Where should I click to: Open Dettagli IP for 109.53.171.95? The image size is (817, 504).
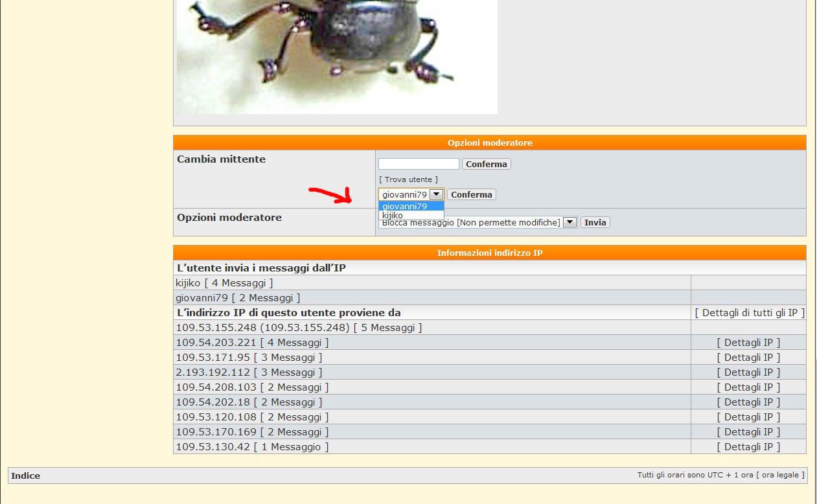[x=748, y=358]
